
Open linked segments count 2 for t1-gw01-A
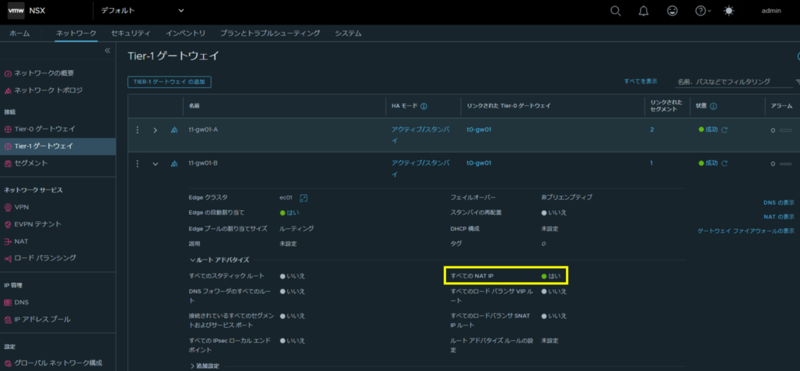(652, 130)
